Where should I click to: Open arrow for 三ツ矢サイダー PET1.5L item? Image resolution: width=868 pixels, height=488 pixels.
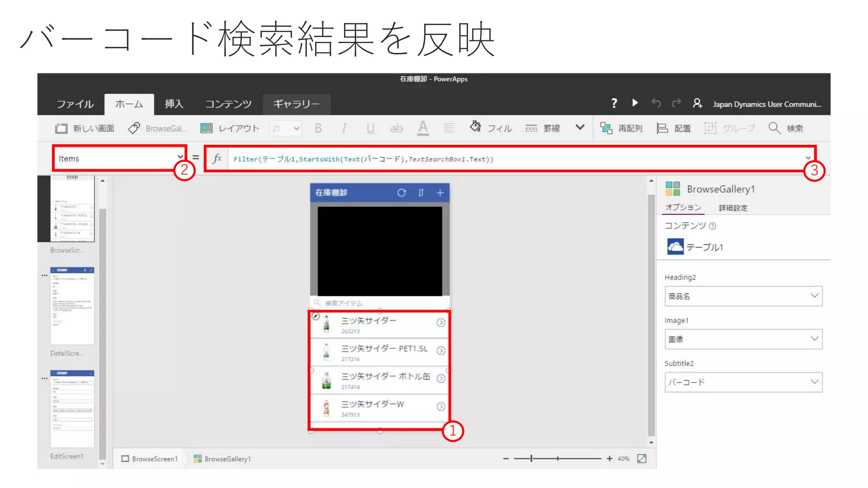click(x=441, y=351)
